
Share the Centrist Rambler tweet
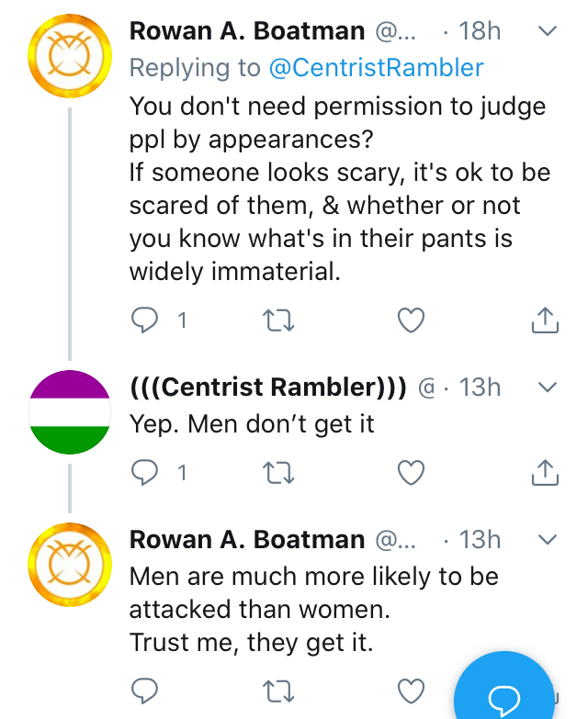pos(545,472)
